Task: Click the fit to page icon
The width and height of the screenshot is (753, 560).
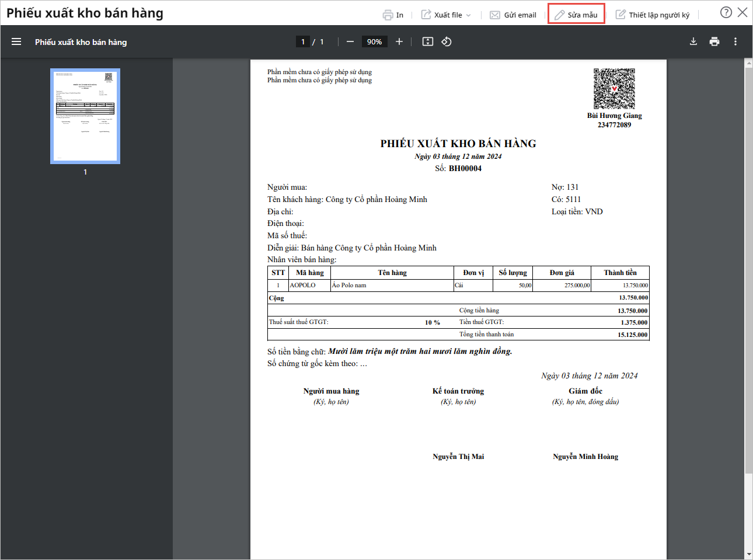Action: click(428, 41)
